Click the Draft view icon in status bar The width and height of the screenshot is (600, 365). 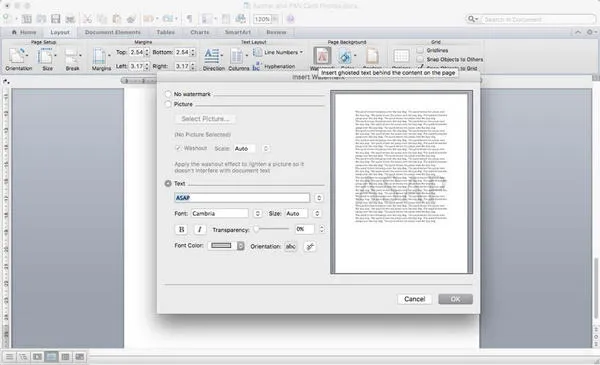[x=9, y=357]
